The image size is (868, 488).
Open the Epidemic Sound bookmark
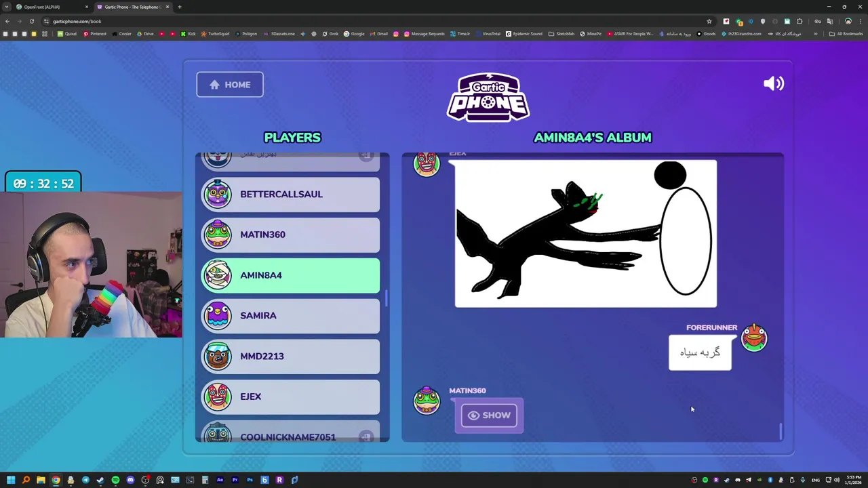tap(524, 34)
